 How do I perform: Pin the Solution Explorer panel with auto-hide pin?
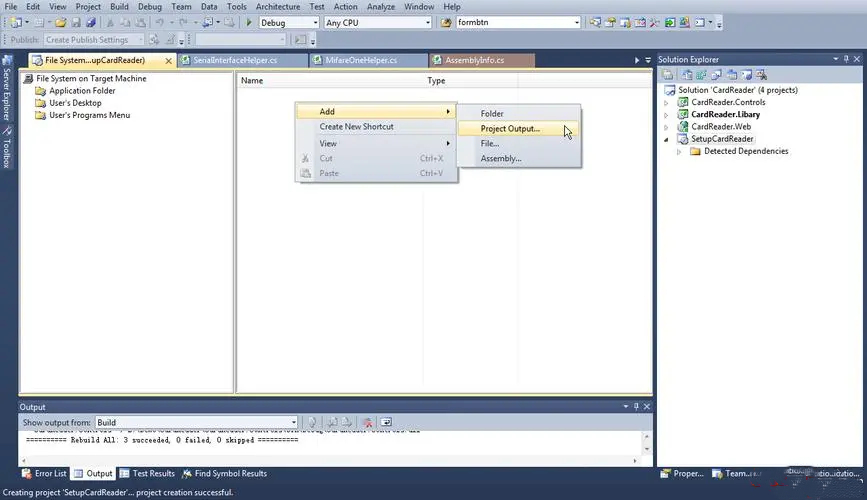click(847, 60)
